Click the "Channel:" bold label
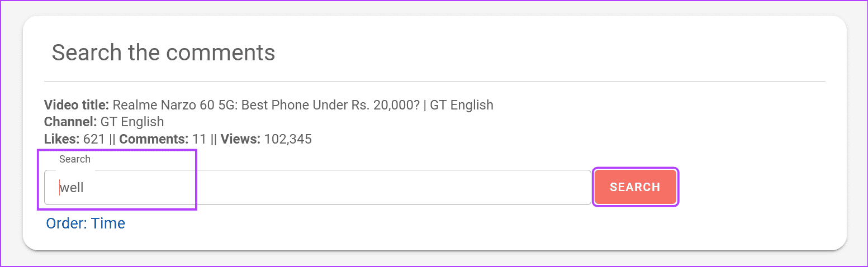 coord(70,122)
